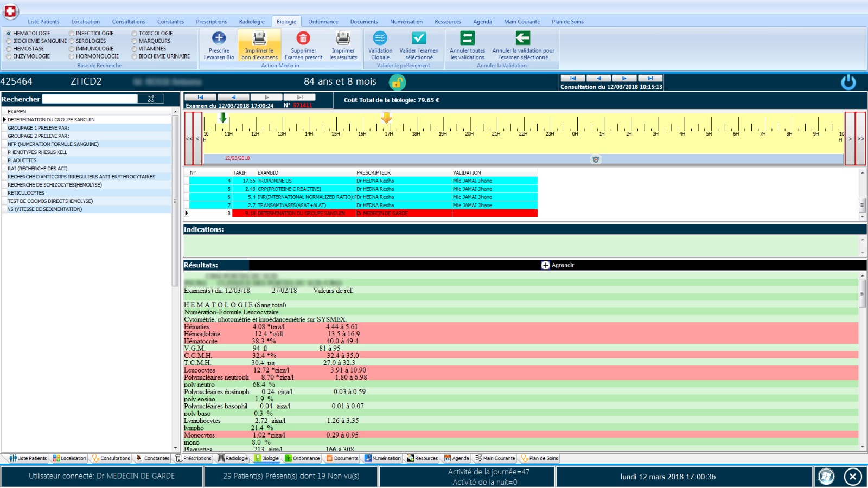Select BIOCHIMIE SANGUINE radio button

(9, 41)
